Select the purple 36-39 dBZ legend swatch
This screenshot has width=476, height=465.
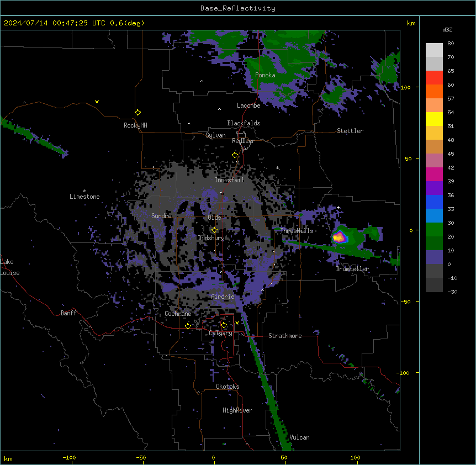click(434, 188)
